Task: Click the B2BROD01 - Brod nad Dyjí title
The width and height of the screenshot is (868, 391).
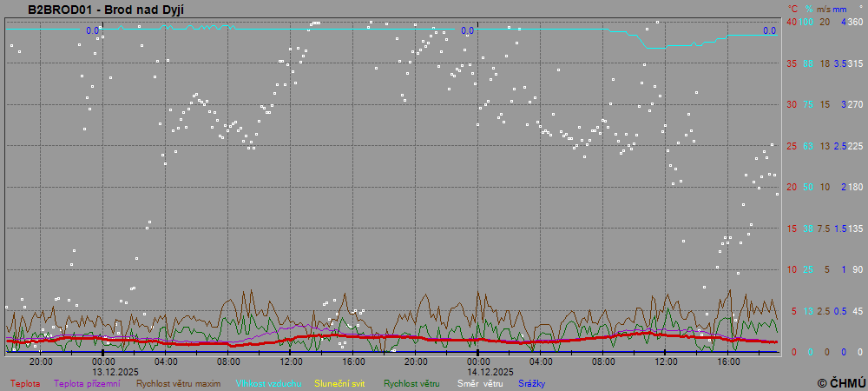Action: 106,10
